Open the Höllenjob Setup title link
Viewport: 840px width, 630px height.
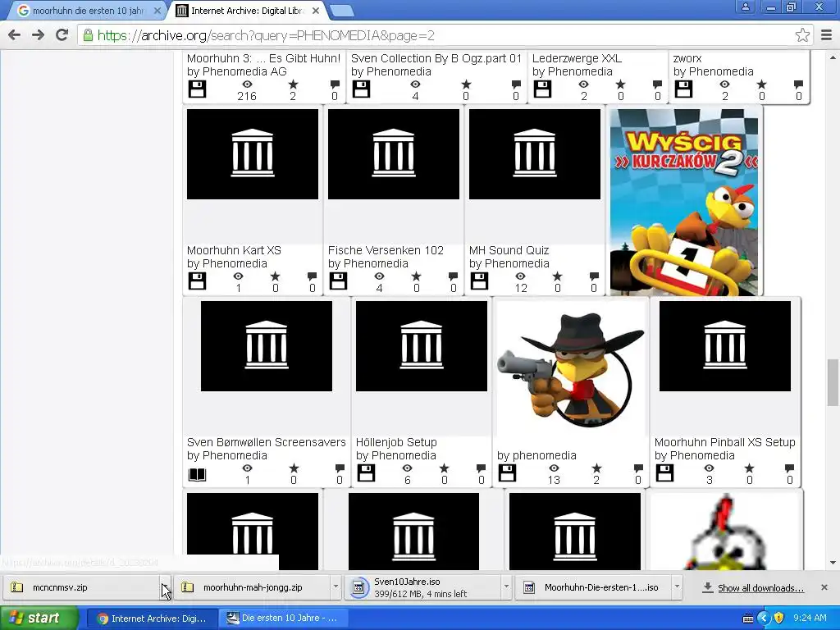click(396, 442)
